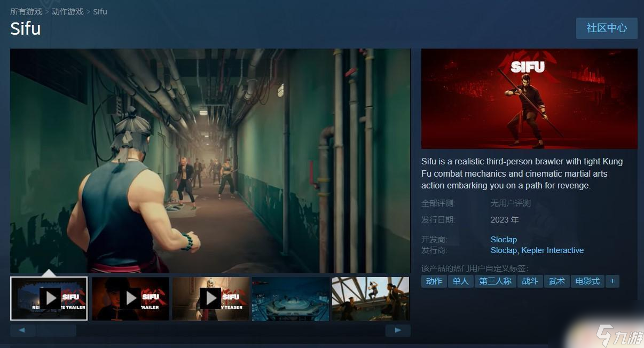The height and width of the screenshot is (348, 644).
Task: Select the 动作 tag
Action: pos(434,281)
